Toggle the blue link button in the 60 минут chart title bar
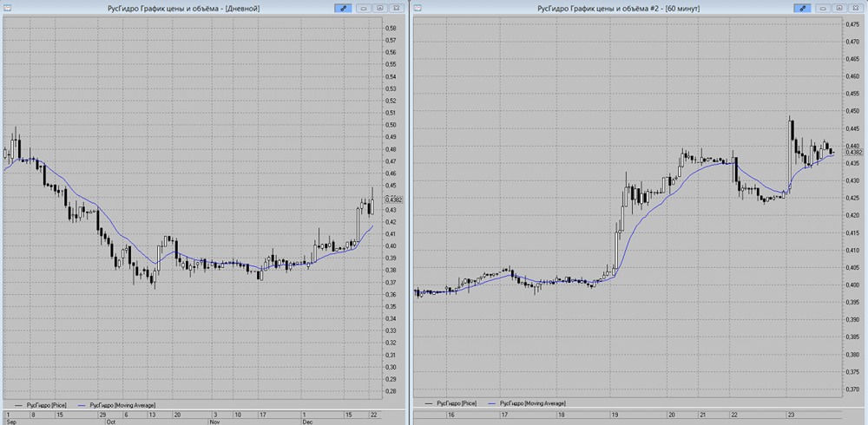Screen dimensions: 868x425 802,9
